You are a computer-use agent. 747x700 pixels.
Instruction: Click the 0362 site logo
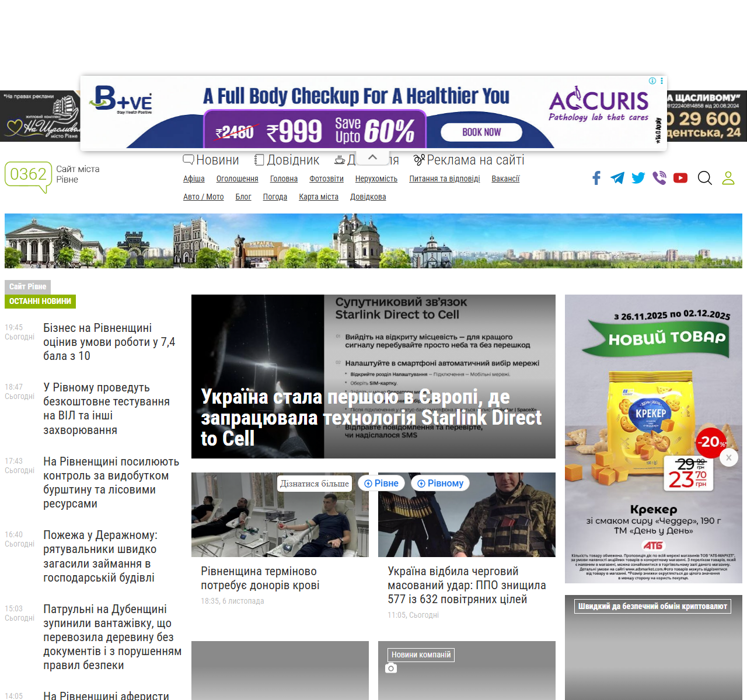[28, 175]
